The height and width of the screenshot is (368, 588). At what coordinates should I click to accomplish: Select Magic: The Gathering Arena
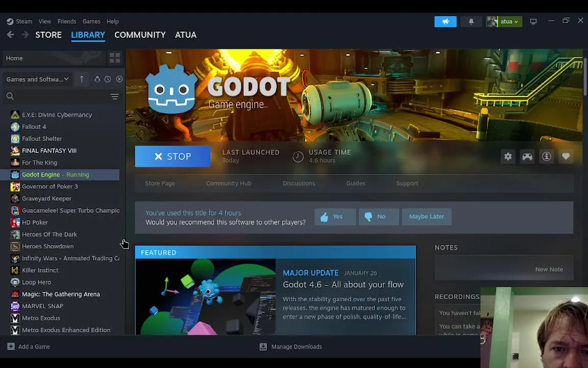click(x=60, y=294)
